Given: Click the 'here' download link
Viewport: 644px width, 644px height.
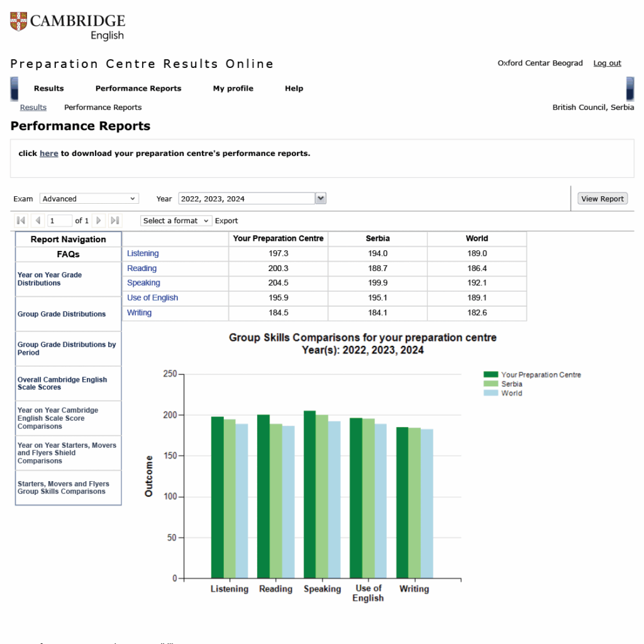Looking at the screenshot, I should pos(49,153).
